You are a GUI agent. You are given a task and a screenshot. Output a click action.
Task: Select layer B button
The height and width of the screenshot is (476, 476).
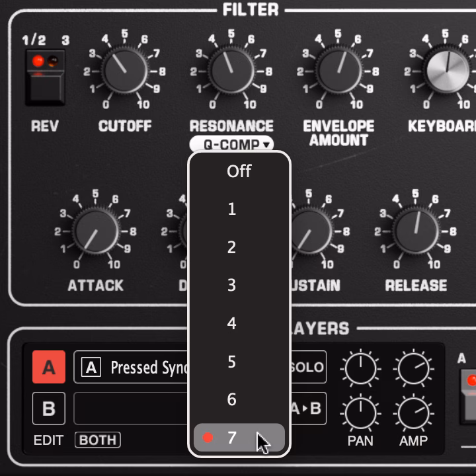click(x=49, y=409)
